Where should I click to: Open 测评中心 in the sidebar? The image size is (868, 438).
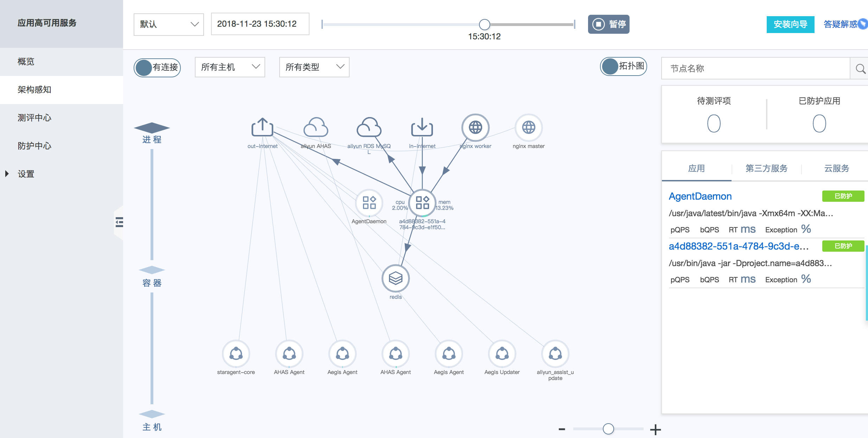34,118
